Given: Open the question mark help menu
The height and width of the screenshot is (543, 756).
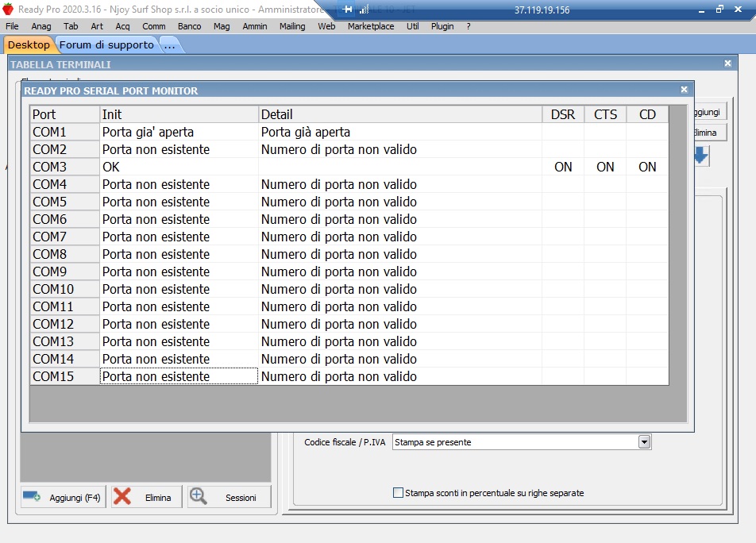Looking at the screenshot, I should coord(469,26).
